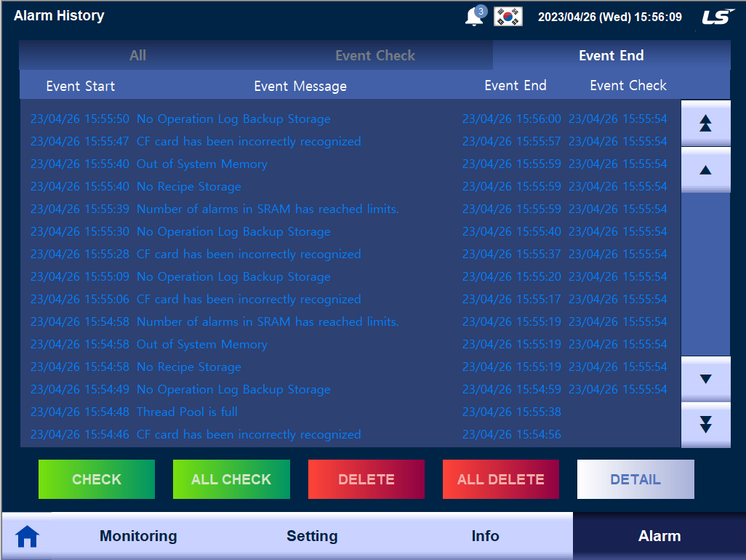Select the Event End tab
This screenshot has width=746, height=560.
611,55
